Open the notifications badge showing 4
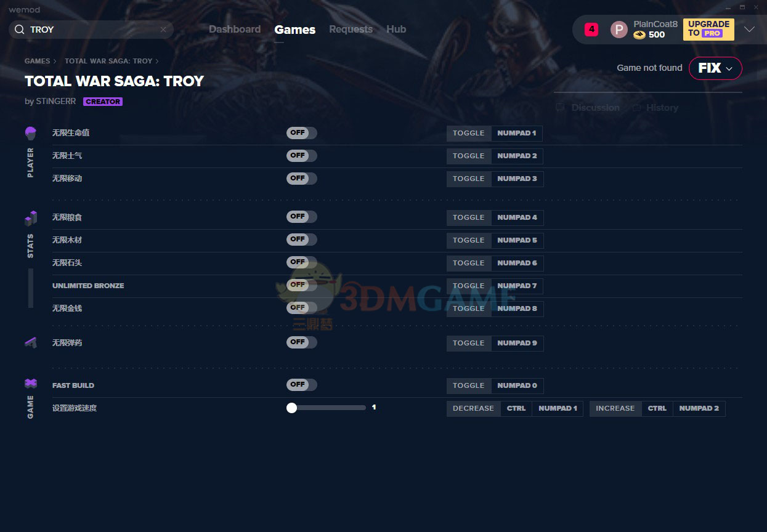Image resolution: width=767 pixels, height=532 pixels. (591, 29)
